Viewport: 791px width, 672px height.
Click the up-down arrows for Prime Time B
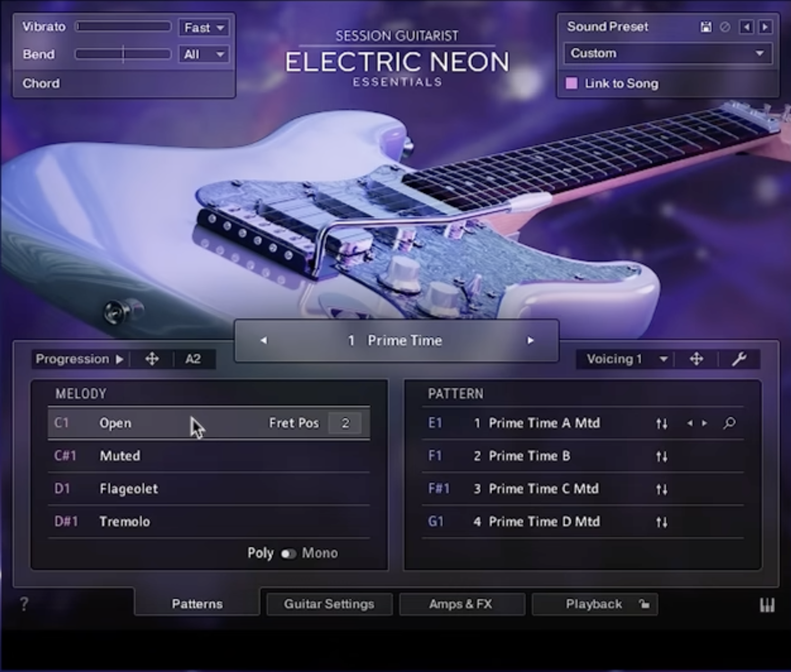[662, 456]
